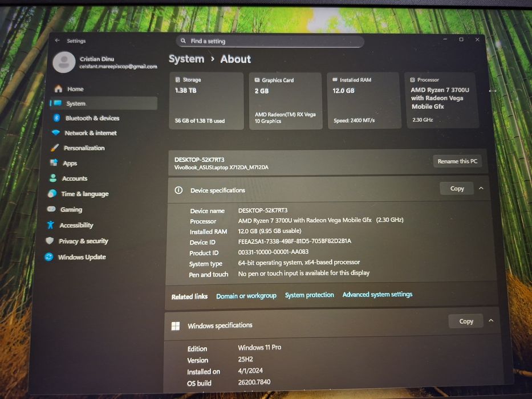Image resolution: width=532 pixels, height=399 pixels.
Task: Collapse the Device specifications section chevron
Action: (x=481, y=188)
